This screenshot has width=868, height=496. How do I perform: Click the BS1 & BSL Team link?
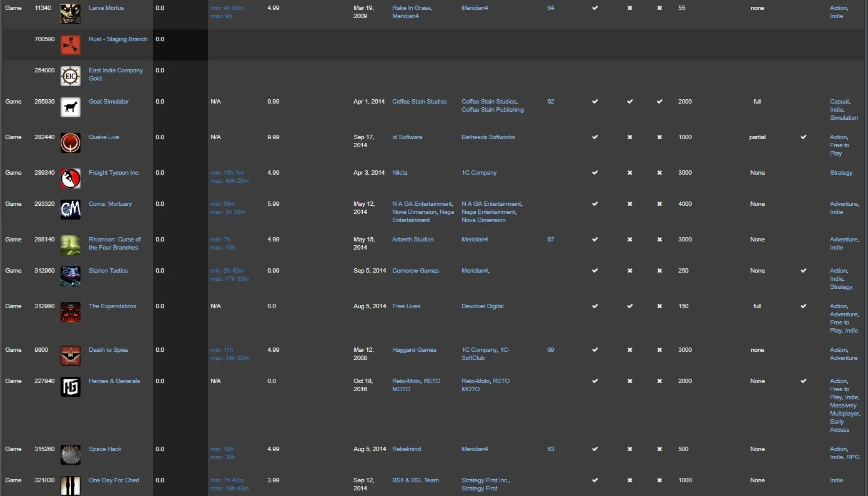[415, 480]
